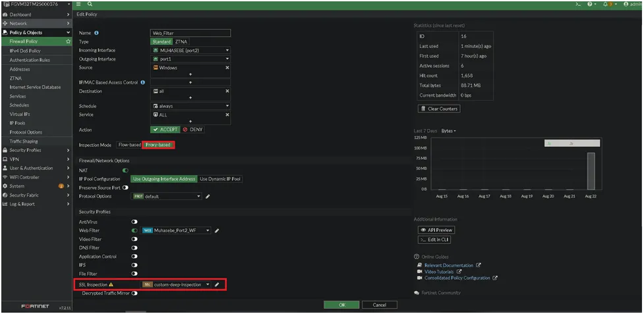644x314 pixels.
Task: Open the search magnifier in top bar
Action: pyautogui.click(x=90, y=4)
